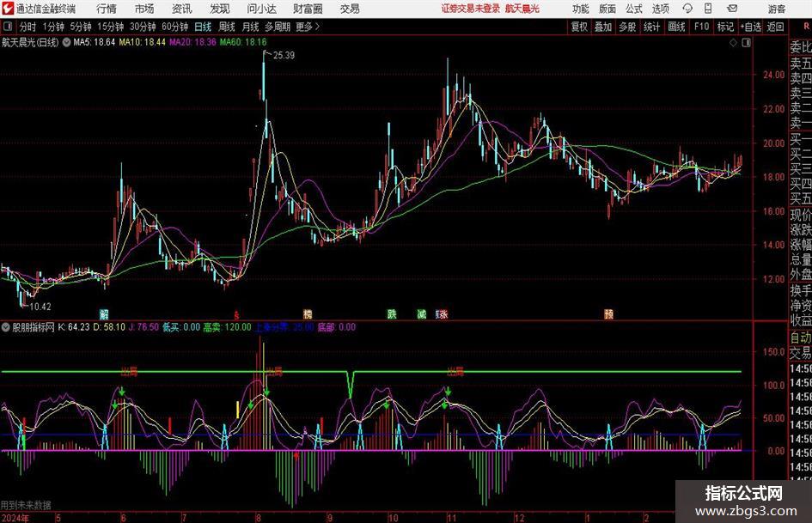Select the 日线 daily period

point(203,27)
